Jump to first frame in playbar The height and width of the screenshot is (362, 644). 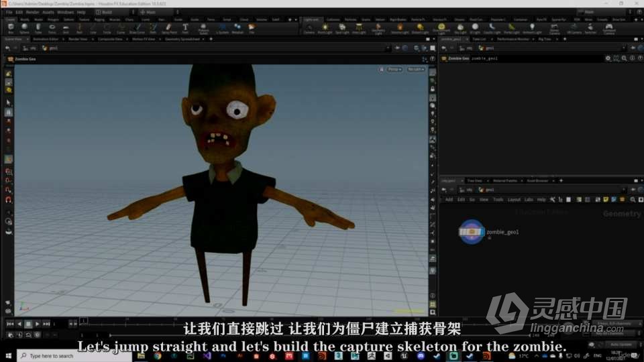[x=10, y=324]
